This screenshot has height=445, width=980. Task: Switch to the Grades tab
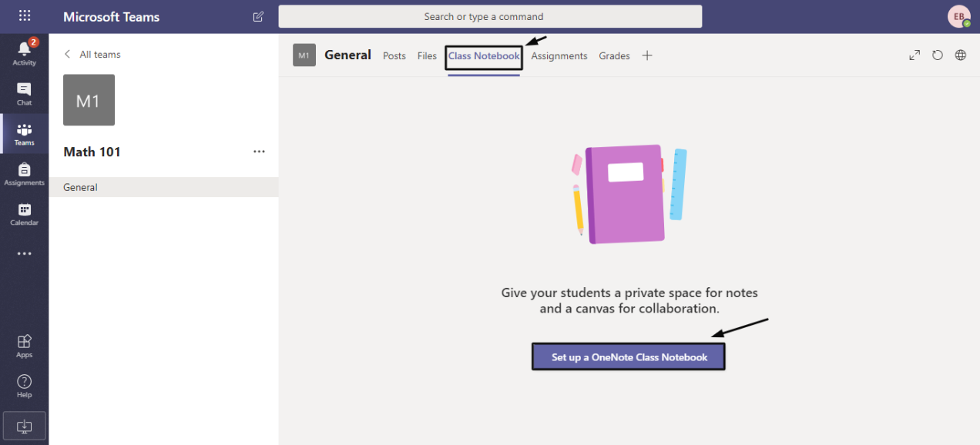pyautogui.click(x=614, y=55)
